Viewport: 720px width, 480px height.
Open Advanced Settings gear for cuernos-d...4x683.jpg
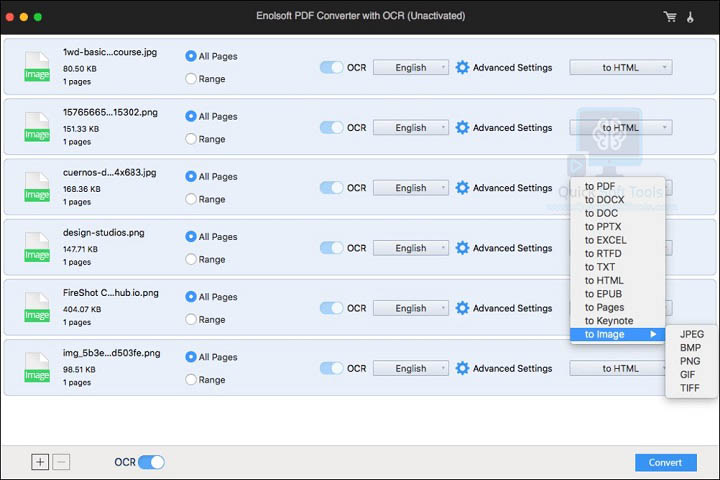click(x=462, y=188)
